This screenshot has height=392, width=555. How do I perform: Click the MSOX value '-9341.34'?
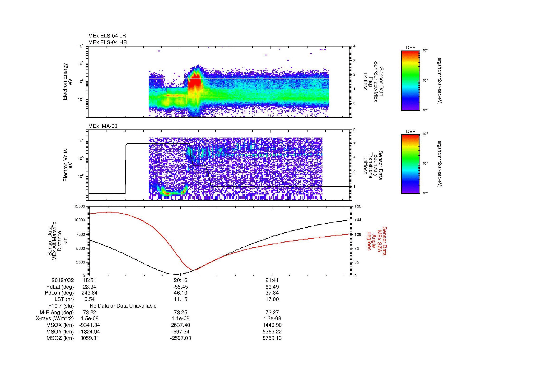pyautogui.click(x=89, y=325)
